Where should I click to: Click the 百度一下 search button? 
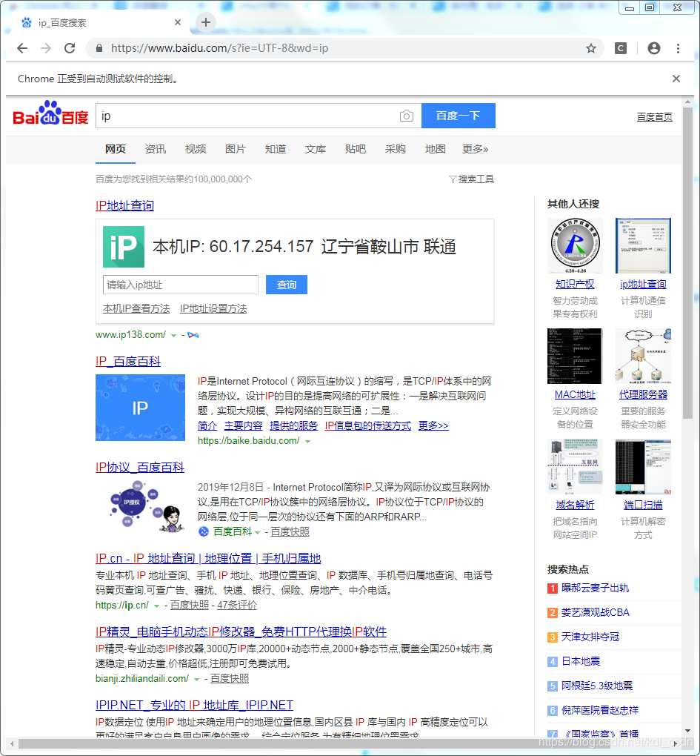pyautogui.click(x=459, y=116)
